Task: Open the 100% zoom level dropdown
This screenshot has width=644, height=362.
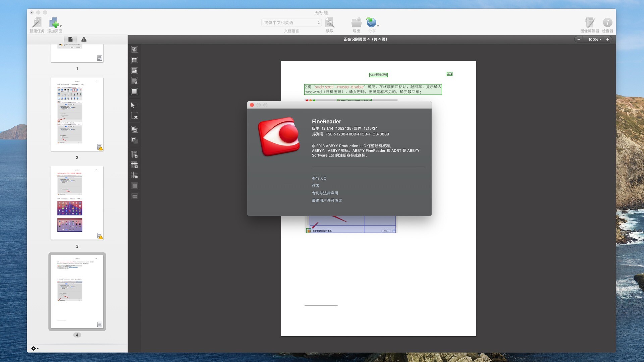Action: coord(594,39)
